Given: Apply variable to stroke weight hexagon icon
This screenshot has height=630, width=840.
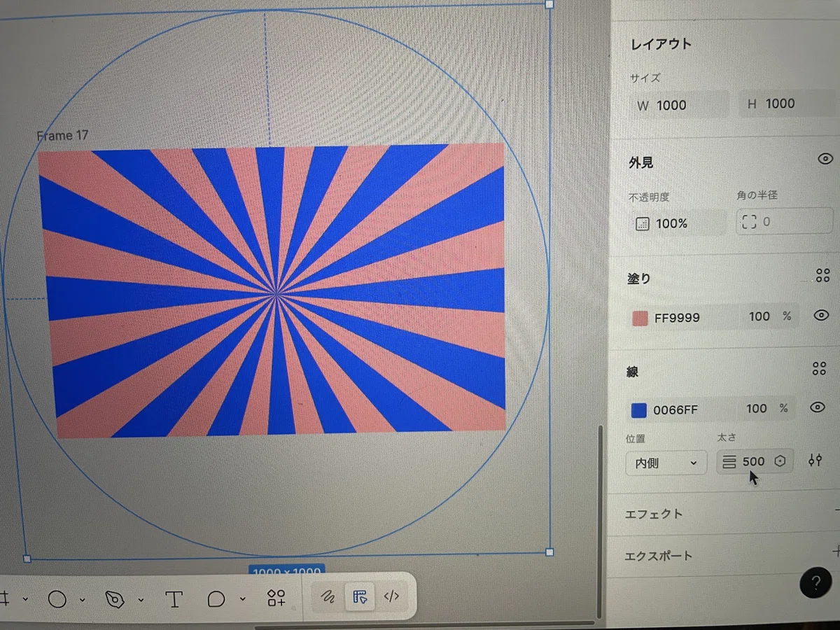Looking at the screenshot, I should tap(780, 461).
